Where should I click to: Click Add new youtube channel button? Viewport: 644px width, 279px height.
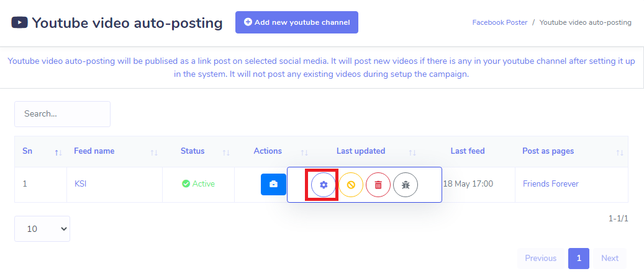[296, 22]
